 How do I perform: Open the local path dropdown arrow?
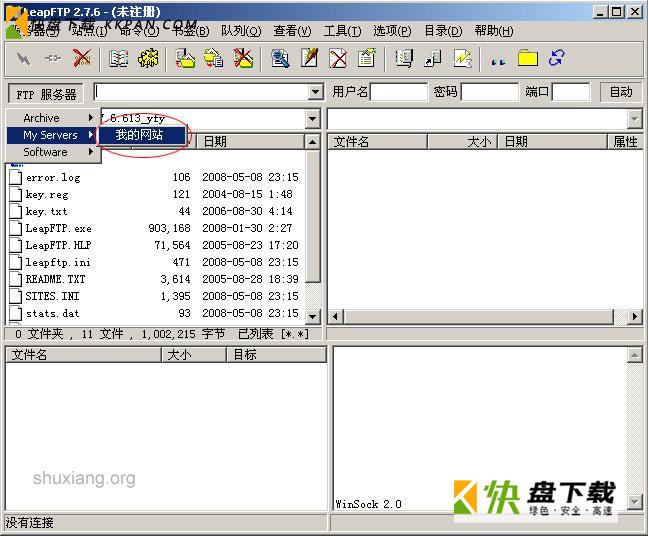(313, 119)
